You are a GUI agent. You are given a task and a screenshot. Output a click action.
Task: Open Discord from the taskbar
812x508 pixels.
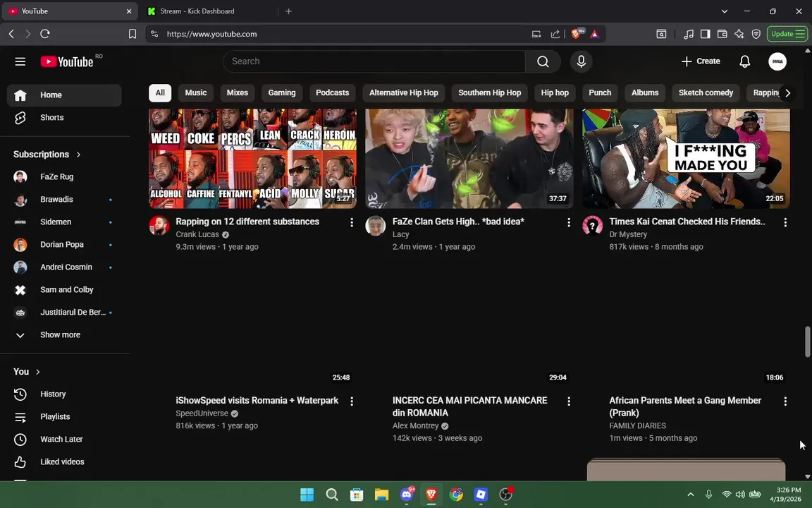coord(407,495)
